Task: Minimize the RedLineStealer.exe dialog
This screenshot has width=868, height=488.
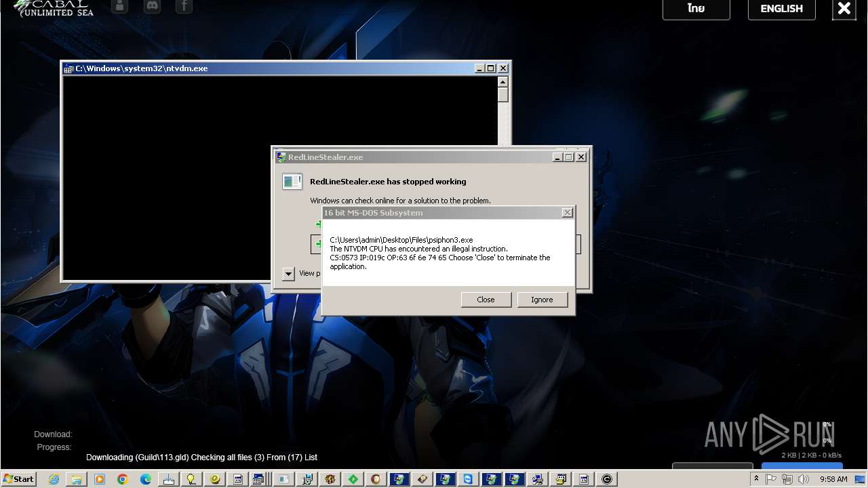Action: click(558, 157)
